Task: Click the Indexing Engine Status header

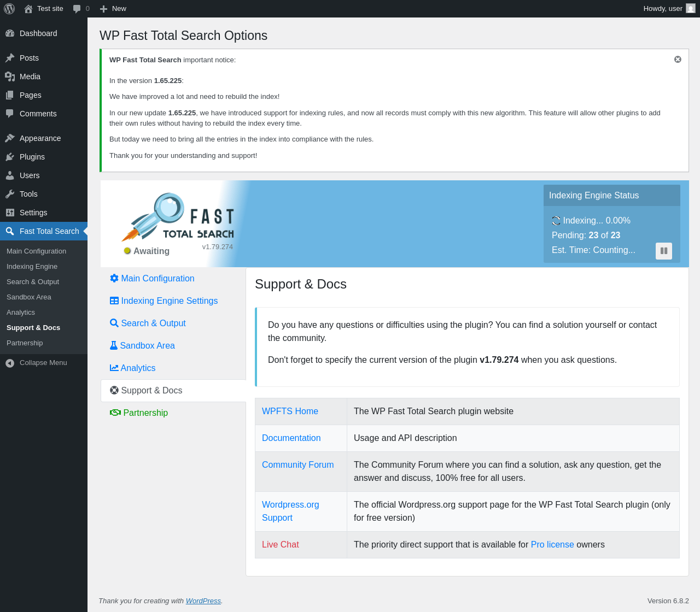Action: 612,196
